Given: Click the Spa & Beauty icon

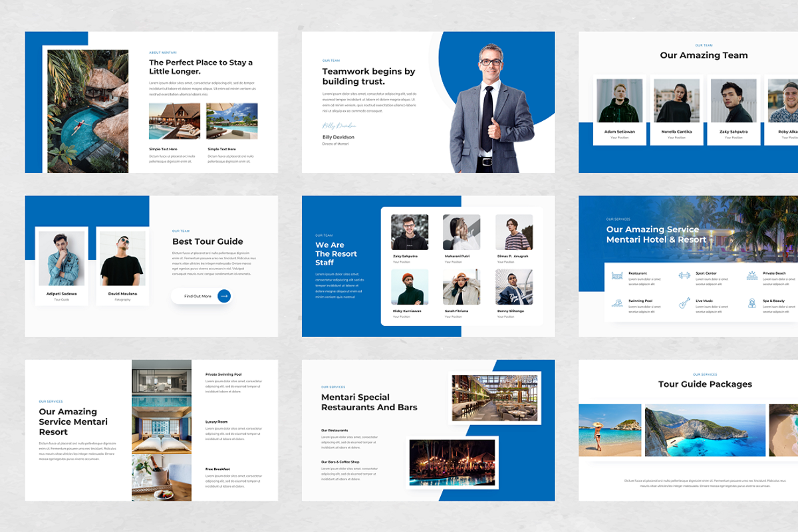Looking at the screenshot, I should pos(751,303).
